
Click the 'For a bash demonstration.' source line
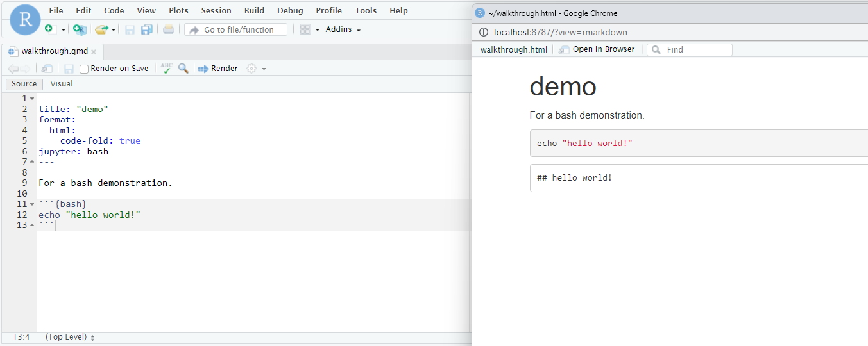[105, 183]
